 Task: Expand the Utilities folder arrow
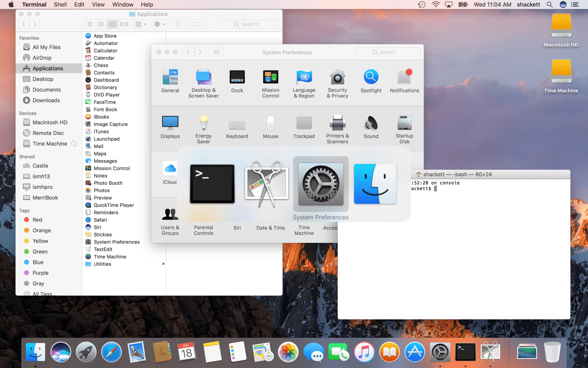(163, 264)
